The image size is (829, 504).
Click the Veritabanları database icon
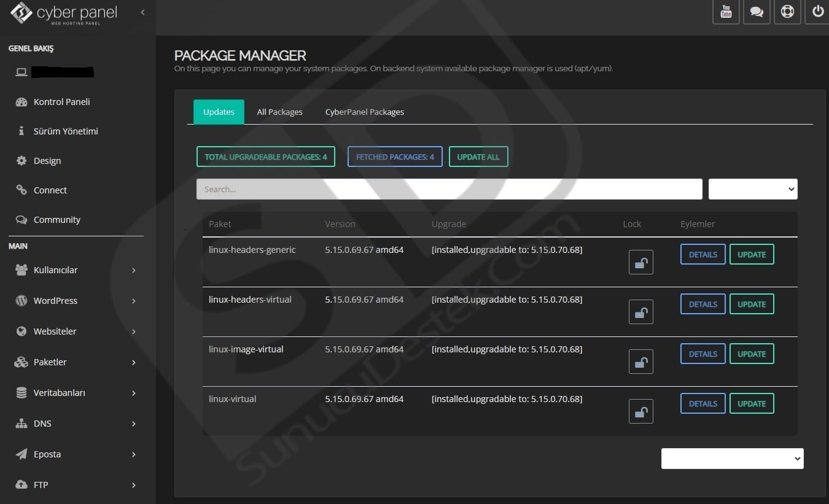point(21,393)
